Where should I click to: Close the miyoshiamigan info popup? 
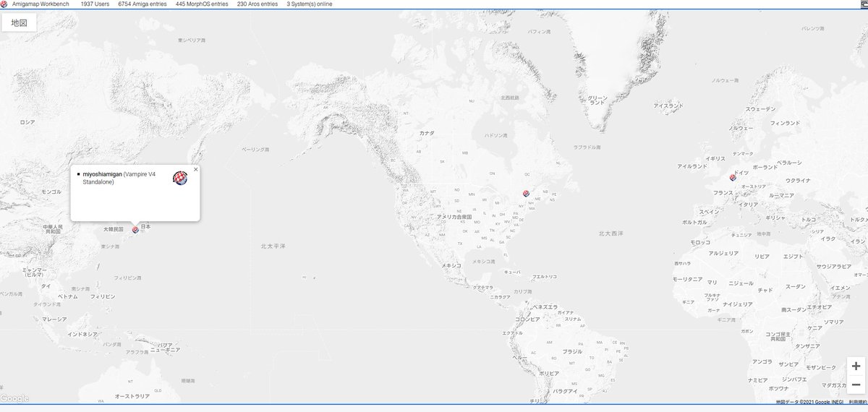click(195, 169)
